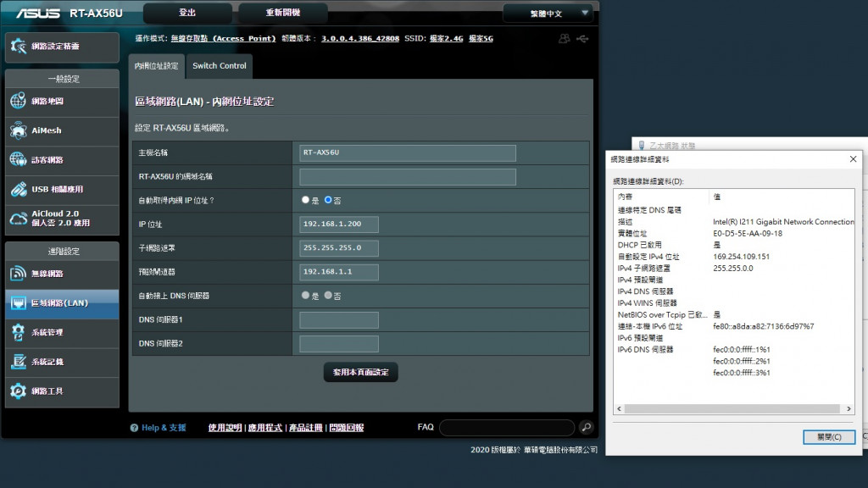Select No for auto connect DNS server
Image resolution: width=868 pixels, height=488 pixels.
[x=328, y=296]
